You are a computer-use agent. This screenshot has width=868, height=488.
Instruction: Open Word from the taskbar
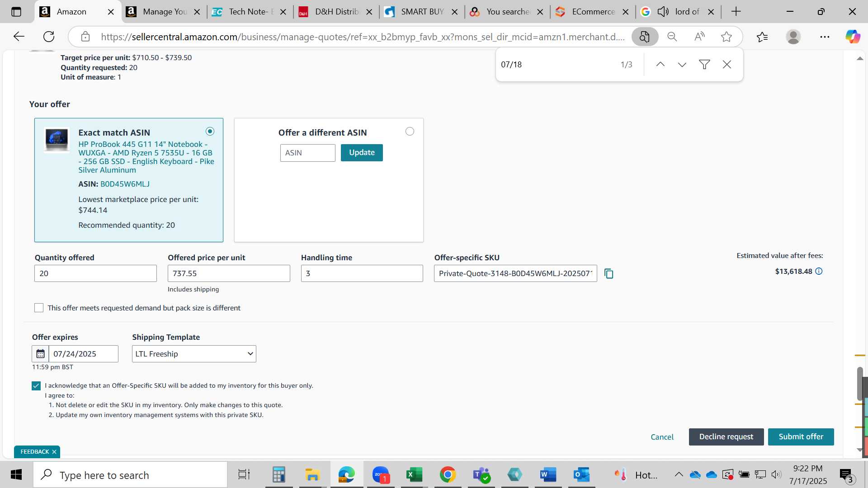(548, 475)
